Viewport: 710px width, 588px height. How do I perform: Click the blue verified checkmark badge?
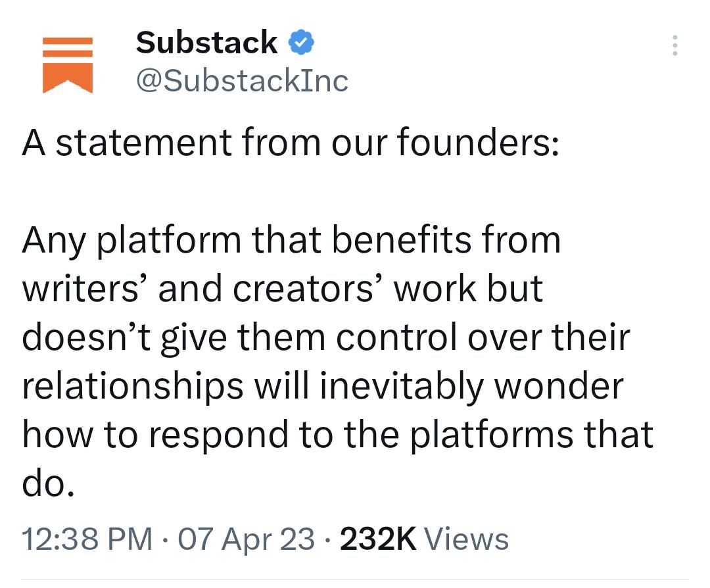pyautogui.click(x=302, y=43)
